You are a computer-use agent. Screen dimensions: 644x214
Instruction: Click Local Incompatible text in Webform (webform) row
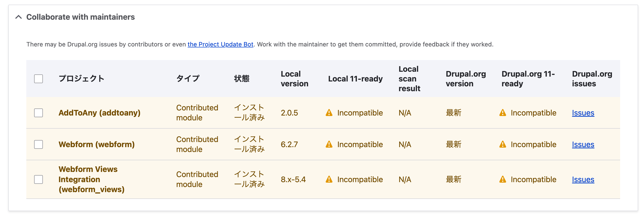point(360,144)
